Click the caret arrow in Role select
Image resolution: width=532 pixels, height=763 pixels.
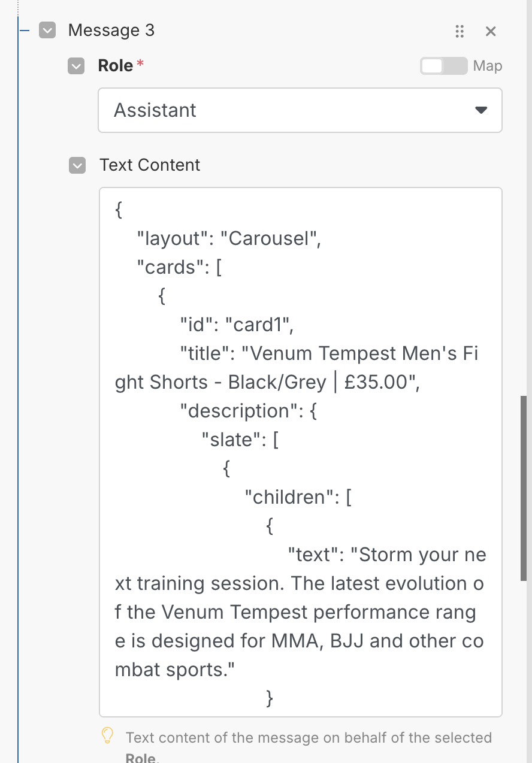coord(480,110)
